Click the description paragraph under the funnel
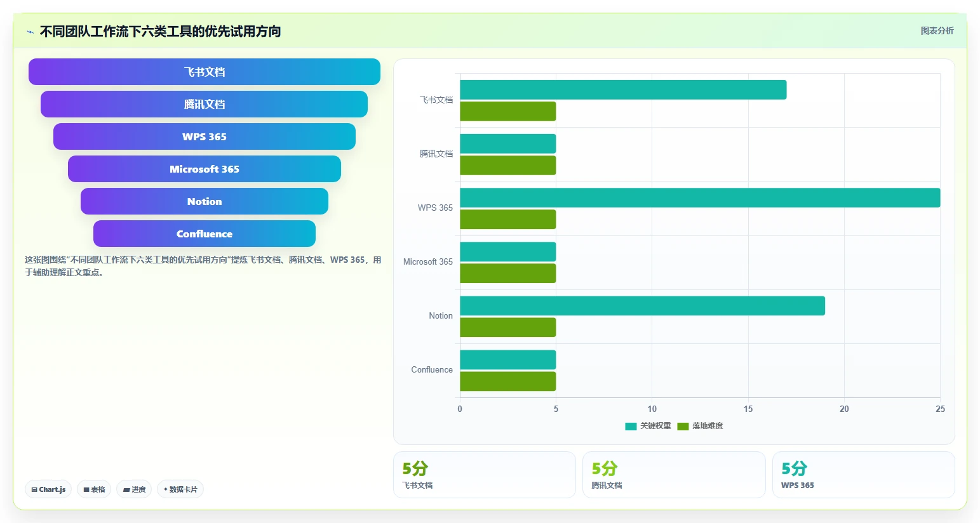 tap(203, 266)
